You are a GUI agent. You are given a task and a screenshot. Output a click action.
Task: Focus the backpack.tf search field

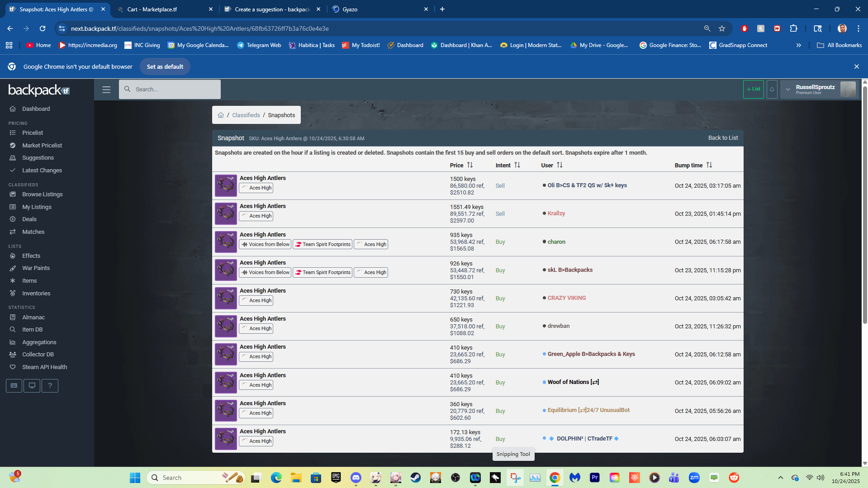170,90
